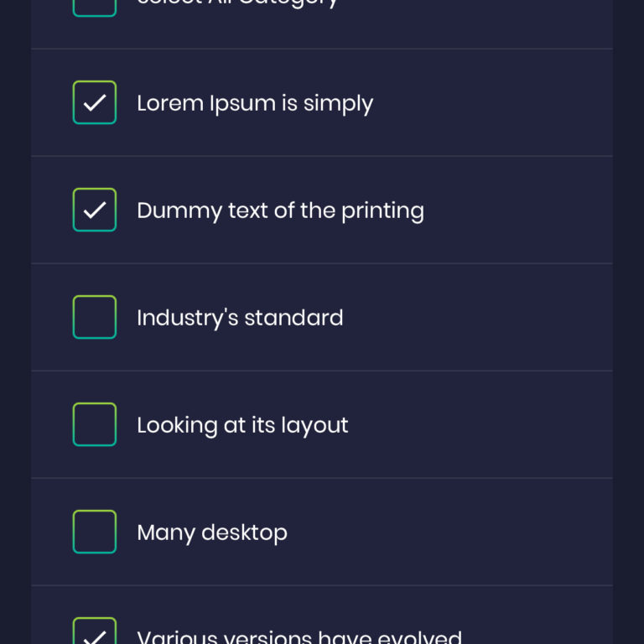Click the 'Many desktop' label text
Image resolution: width=644 pixels, height=644 pixels.
212,532
